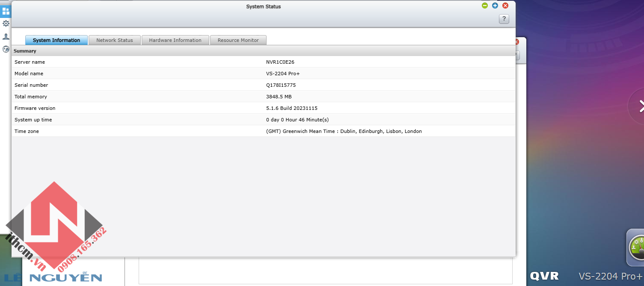644x286 pixels.
Task: Open the dashboard grid icon in sidebar
Action: tap(6, 12)
